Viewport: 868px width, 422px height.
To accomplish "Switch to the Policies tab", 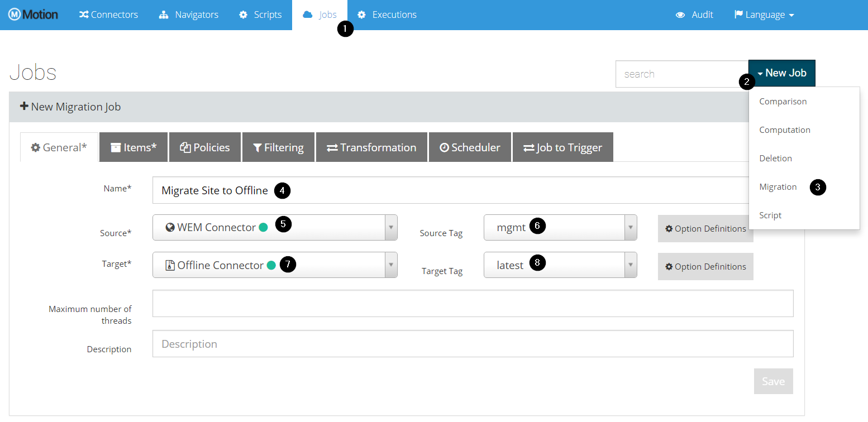I will [205, 147].
